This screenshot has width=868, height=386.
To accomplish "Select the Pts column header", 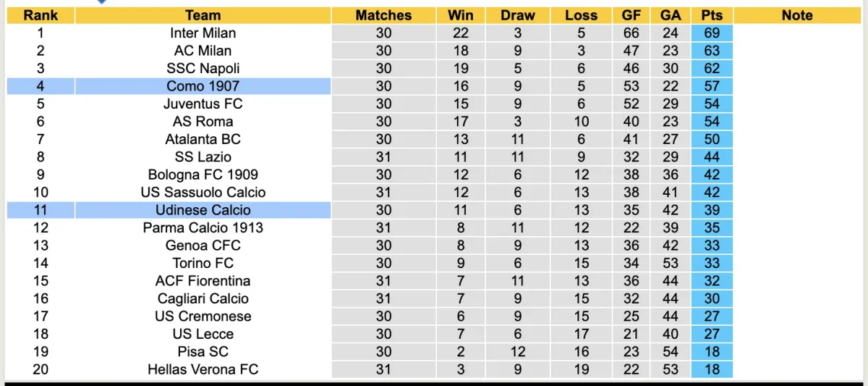I will coord(712,15).
